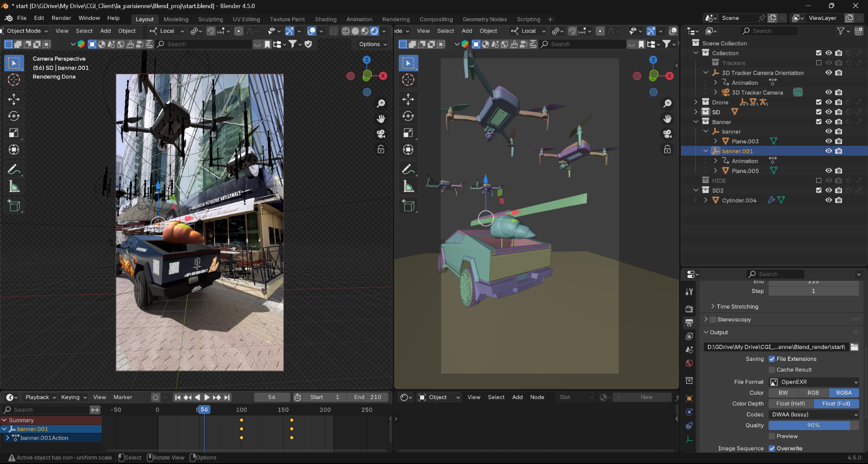Select the Measure tool in left viewport
Viewport: 868px width, 464px height.
tap(14, 186)
